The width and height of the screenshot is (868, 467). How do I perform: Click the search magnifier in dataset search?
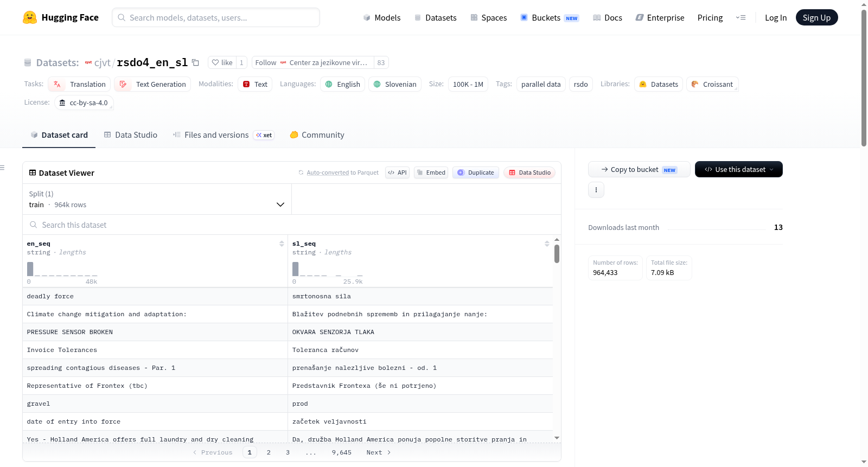point(33,225)
